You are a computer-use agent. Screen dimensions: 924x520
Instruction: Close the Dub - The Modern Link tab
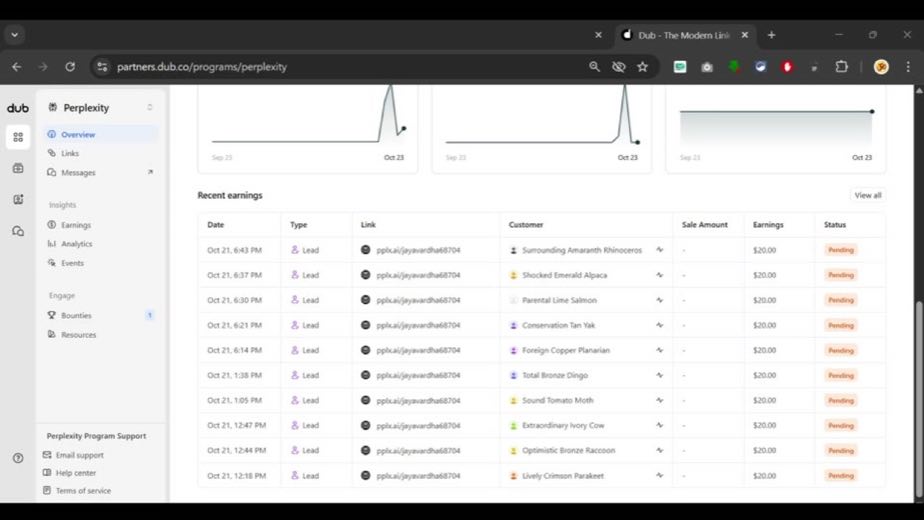point(745,35)
